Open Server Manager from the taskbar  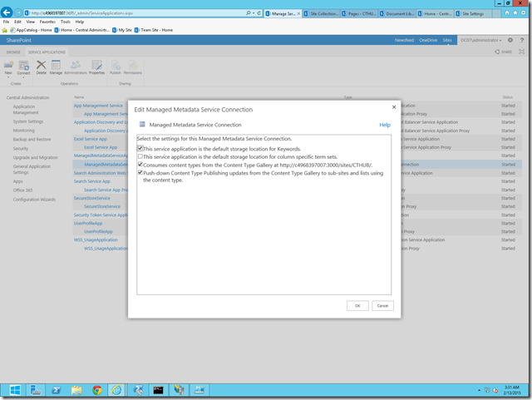(35, 391)
